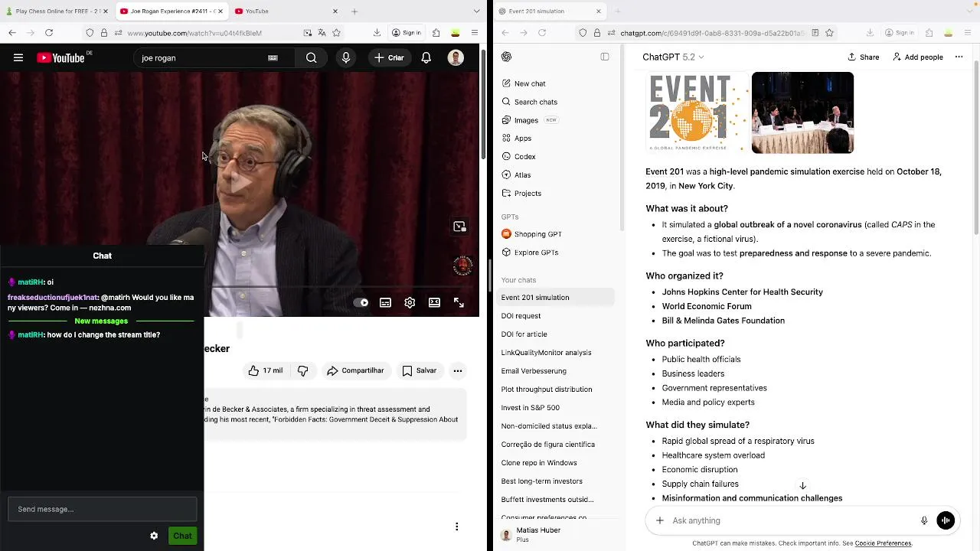Like the video with 17 mil likes
This screenshot has width=980, height=551.
point(265,370)
